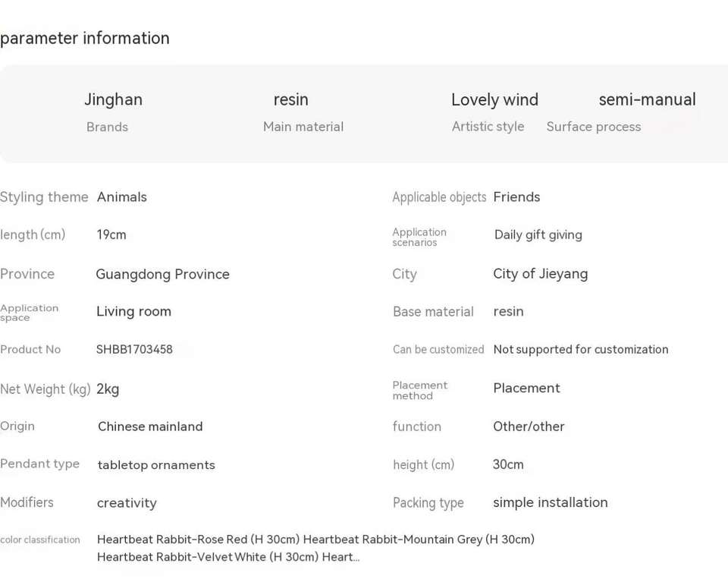Click the 'resin' main material value
Viewport: 728px width, 579px height.
click(x=290, y=99)
